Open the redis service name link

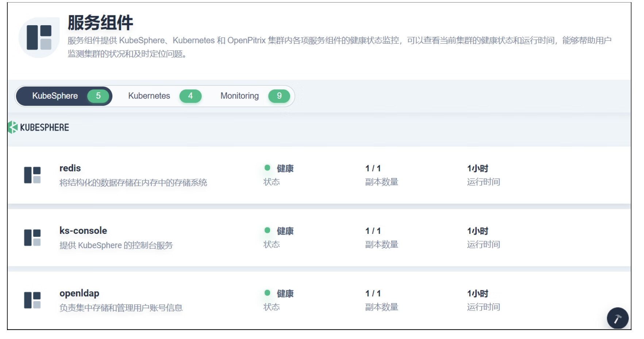(70, 168)
